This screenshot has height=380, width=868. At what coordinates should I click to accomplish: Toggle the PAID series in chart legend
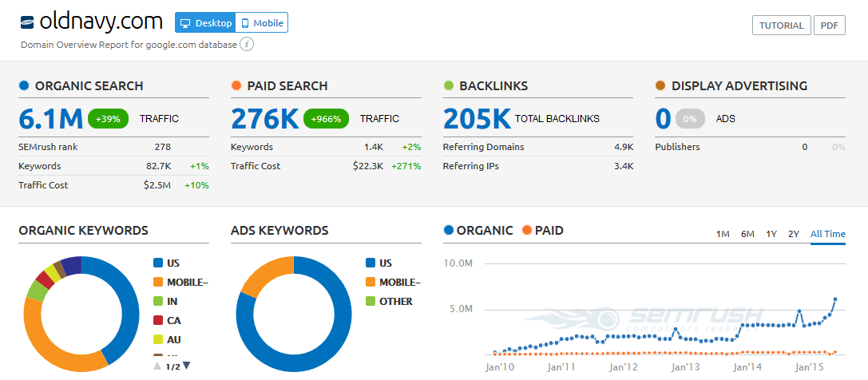pyautogui.click(x=542, y=230)
